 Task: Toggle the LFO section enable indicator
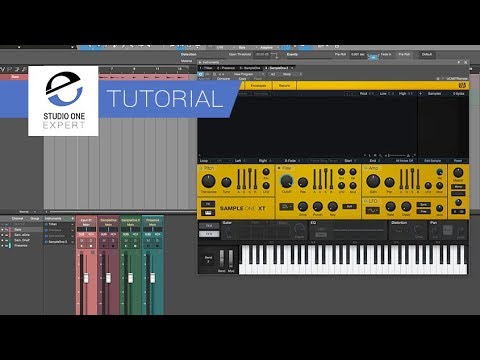[366, 201]
